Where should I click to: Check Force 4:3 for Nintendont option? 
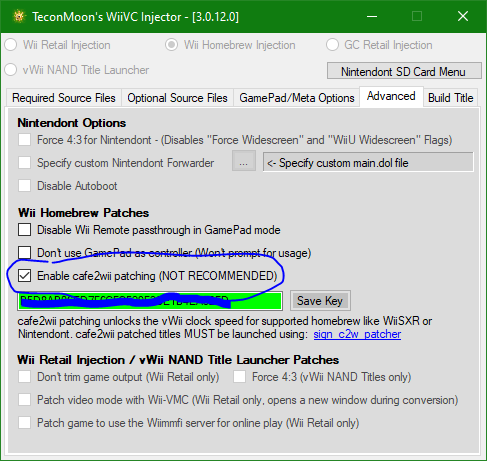pyautogui.click(x=25, y=140)
